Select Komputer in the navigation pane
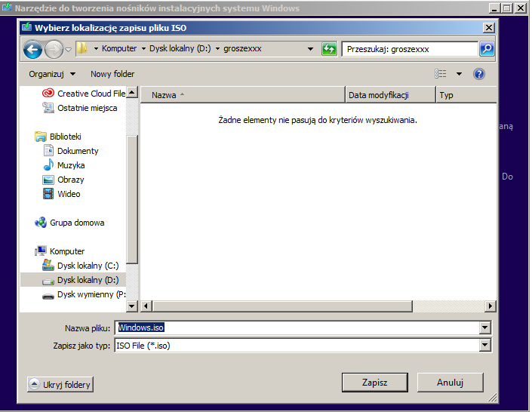 click(60, 251)
